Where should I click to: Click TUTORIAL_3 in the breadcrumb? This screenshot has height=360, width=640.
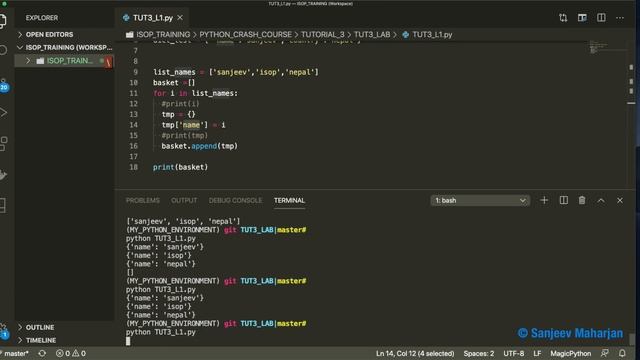point(322,35)
